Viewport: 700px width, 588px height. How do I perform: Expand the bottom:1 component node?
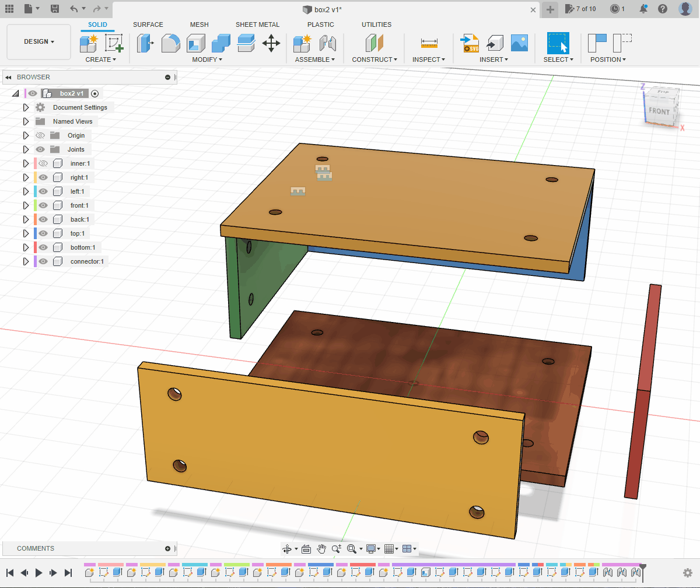[26, 247]
